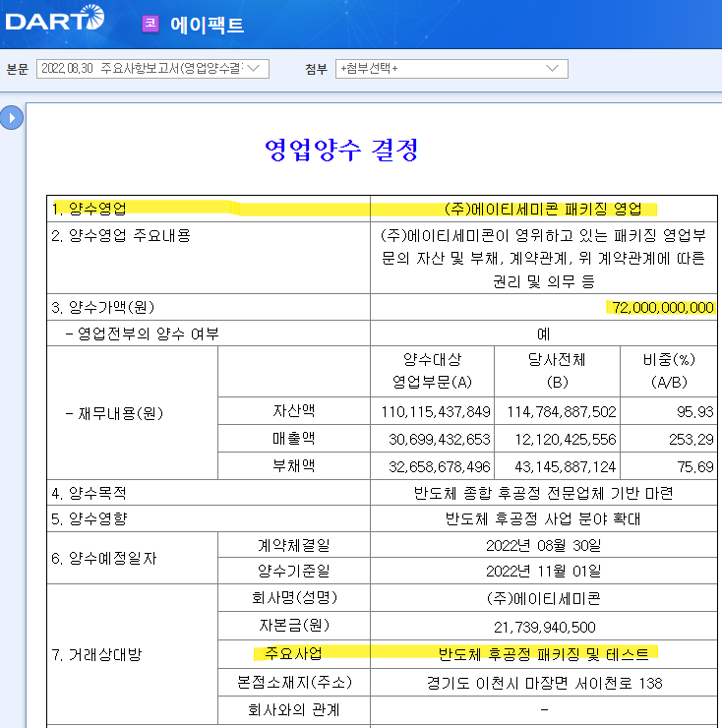Click the date 2022년 08월 30일

click(543, 545)
